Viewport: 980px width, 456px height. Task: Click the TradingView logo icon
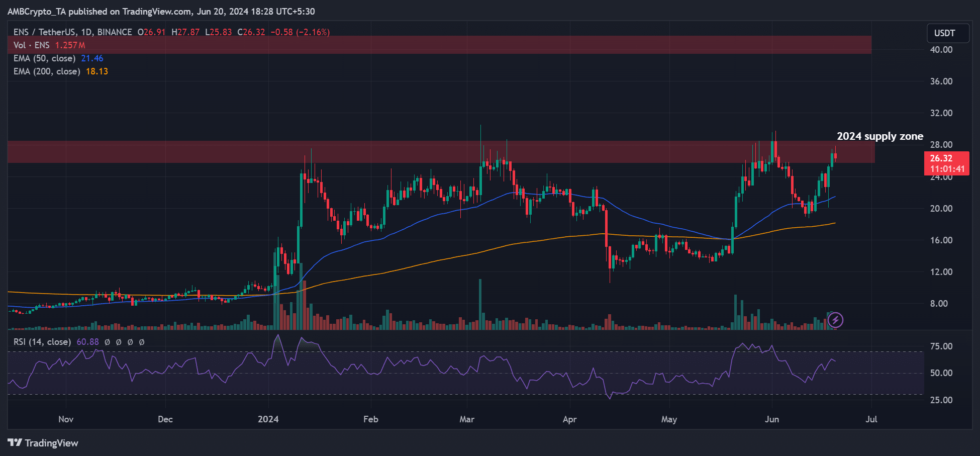click(x=15, y=443)
